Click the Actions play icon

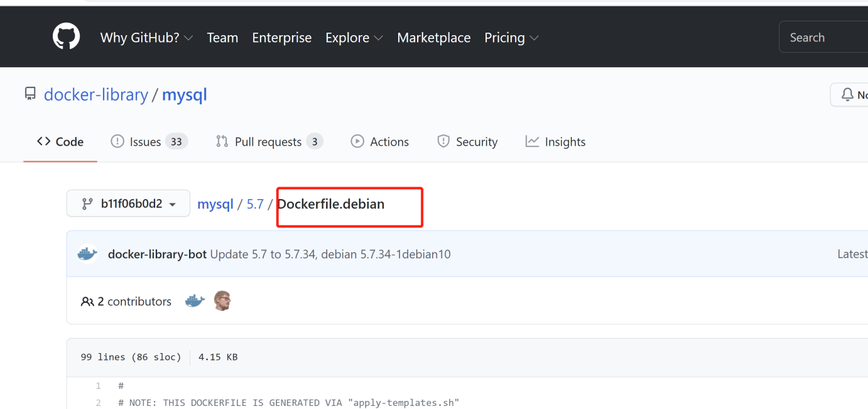pyautogui.click(x=357, y=141)
